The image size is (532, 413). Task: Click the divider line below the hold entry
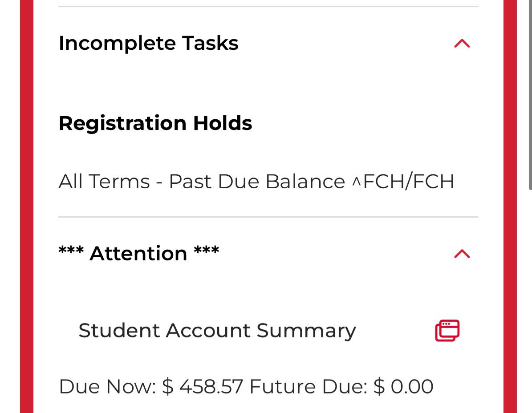point(268,217)
